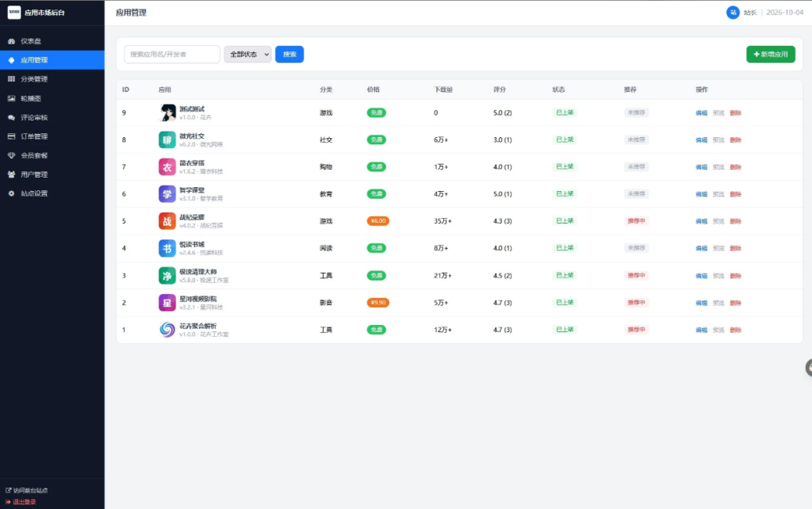Screen dimensions: 812x509
Task: Click the date 2026-10-04 in header
Action: [784, 13]
